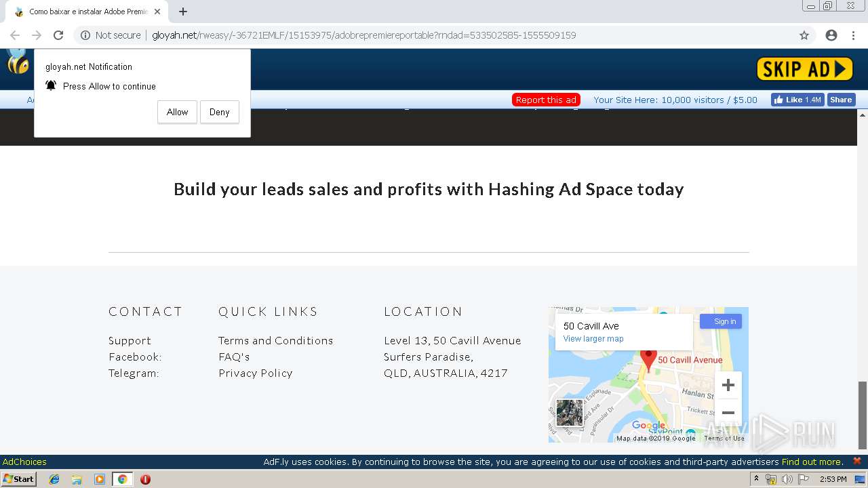Click Build your leads headline text
Screen dimensions: 868x488
click(x=429, y=189)
